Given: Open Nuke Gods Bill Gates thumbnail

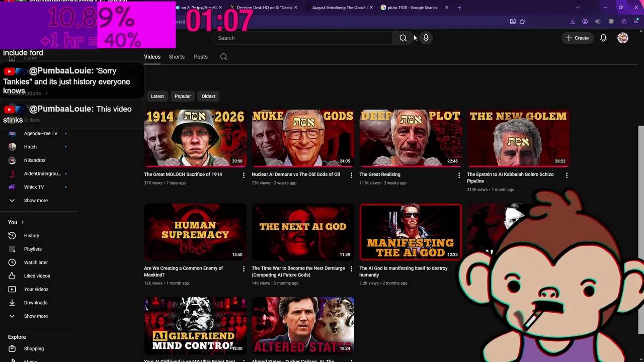Looking at the screenshot, I should coord(303,138).
